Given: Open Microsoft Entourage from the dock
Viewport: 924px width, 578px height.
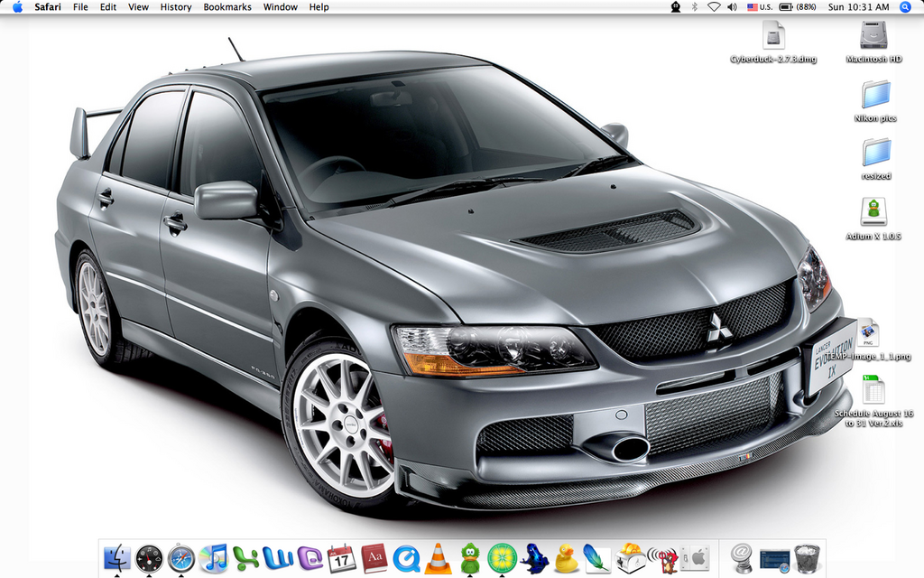Looking at the screenshot, I should pyautogui.click(x=310, y=558).
